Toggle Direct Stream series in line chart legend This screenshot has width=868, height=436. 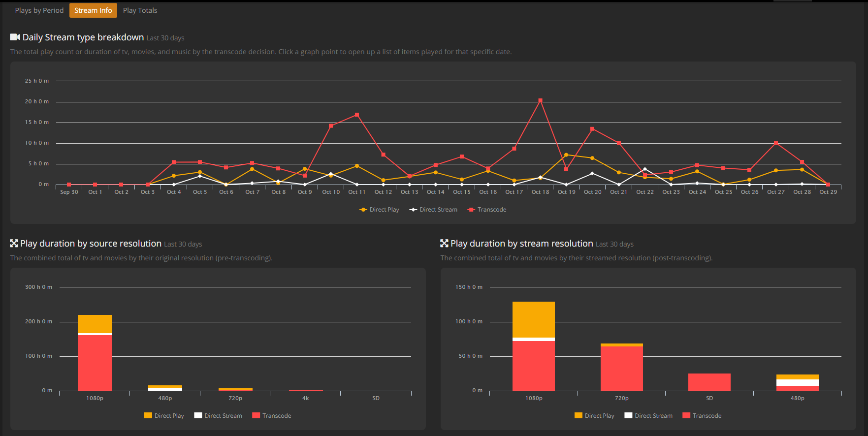pyautogui.click(x=433, y=210)
